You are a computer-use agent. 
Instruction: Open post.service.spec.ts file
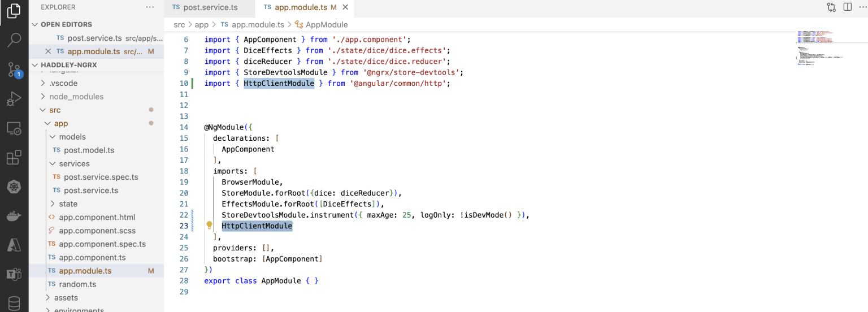pyautogui.click(x=101, y=177)
